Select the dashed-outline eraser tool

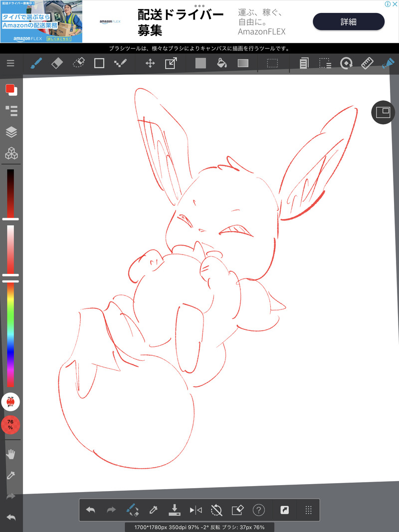click(79, 63)
